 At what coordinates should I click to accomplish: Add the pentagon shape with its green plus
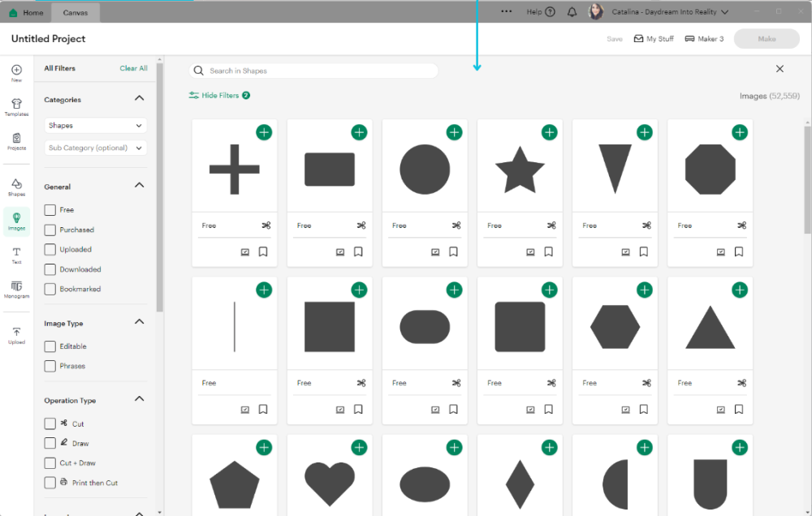[x=264, y=447]
